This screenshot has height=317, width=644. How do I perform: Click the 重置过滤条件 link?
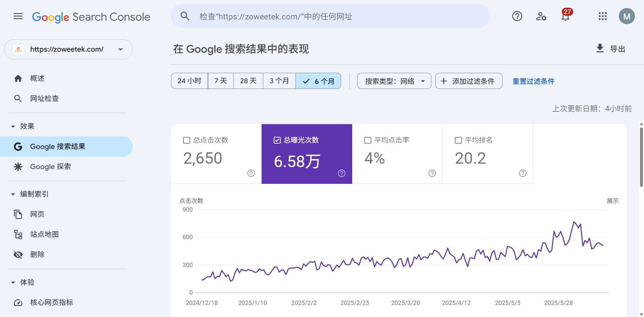pyautogui.click(x=533, y=81)
